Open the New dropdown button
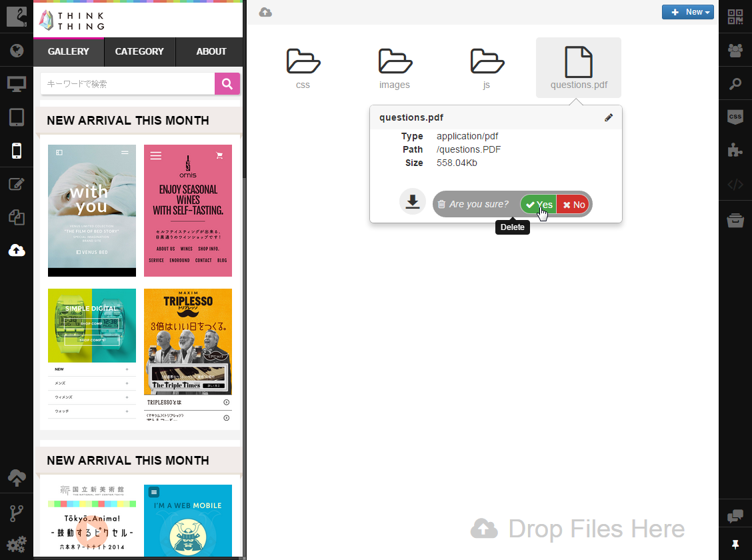The width and height of the screenshot is (752, 560). point(688,12)
